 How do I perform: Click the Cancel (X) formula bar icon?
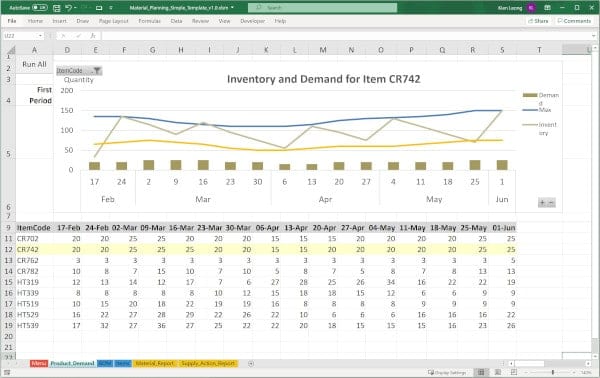pyautogui.click(x=64, y=36)
